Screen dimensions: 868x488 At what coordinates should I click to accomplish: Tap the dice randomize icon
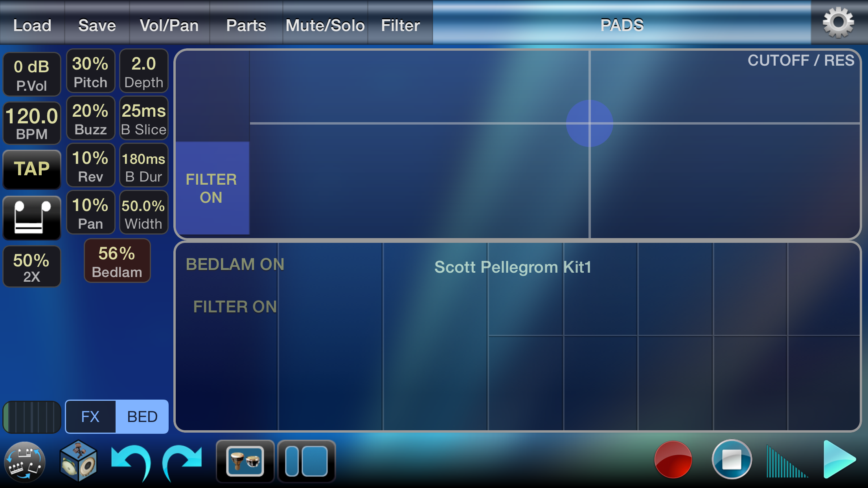[78, 460]
